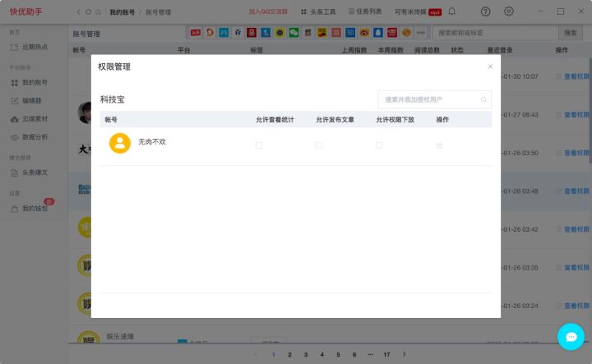Screen dimensions: 592x364
Task: Filter by the blue 1 platform icon
Action: (x=266, y=32)
